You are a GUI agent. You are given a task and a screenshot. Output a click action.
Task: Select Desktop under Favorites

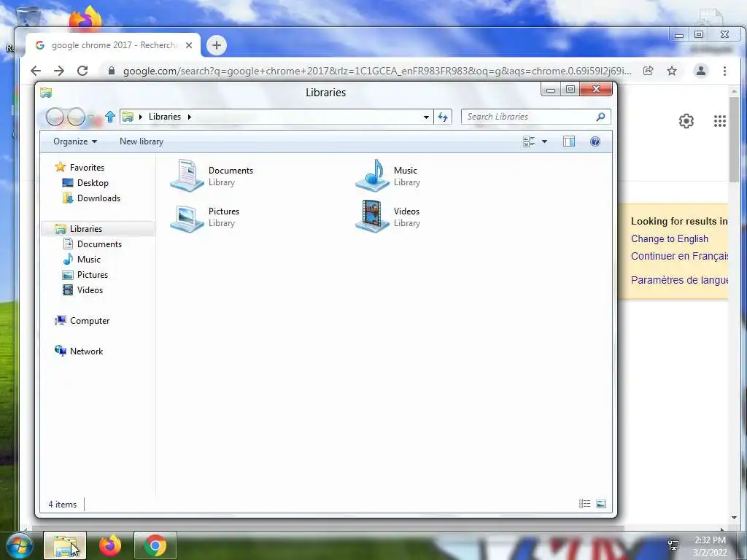click(93, 183)
